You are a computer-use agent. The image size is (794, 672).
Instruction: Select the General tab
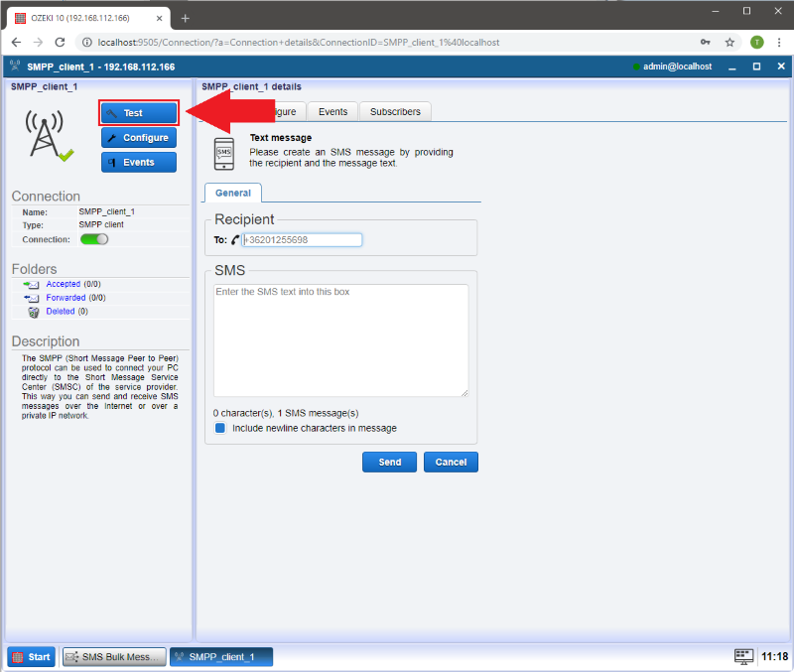(x=233, y=194)
